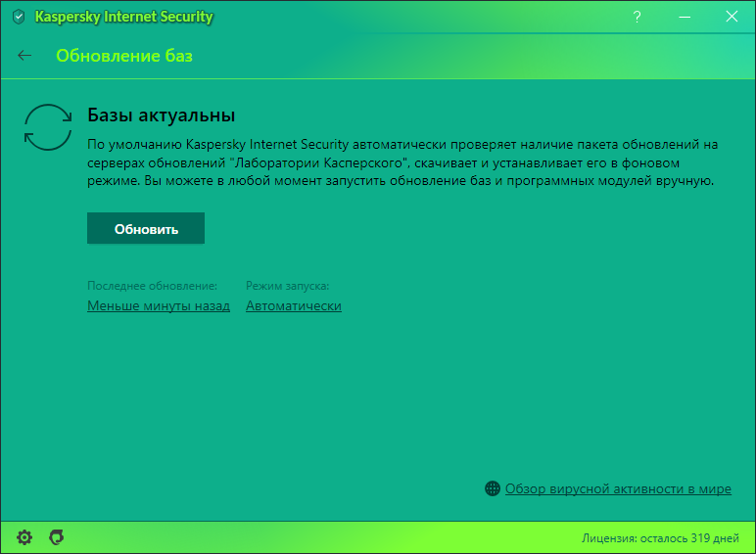Click the help question mark icon
Image resolution: width=756 pixels, height=554 pixels.
point(637,17)
